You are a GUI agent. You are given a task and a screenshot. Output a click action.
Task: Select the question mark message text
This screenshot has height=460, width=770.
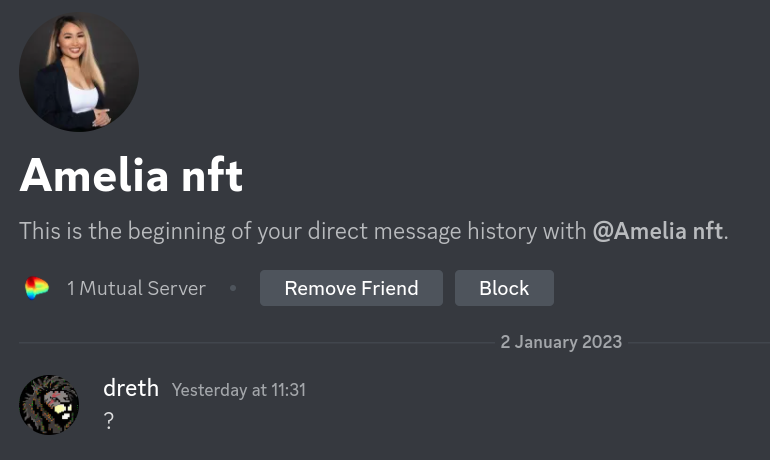click(x=109, y=421)
